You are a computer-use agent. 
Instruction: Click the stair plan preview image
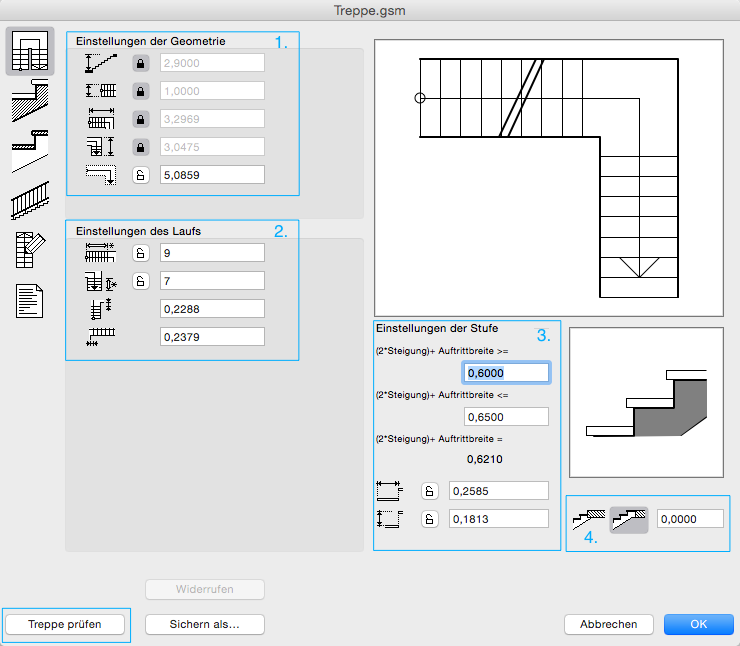[x=548, y=178]
